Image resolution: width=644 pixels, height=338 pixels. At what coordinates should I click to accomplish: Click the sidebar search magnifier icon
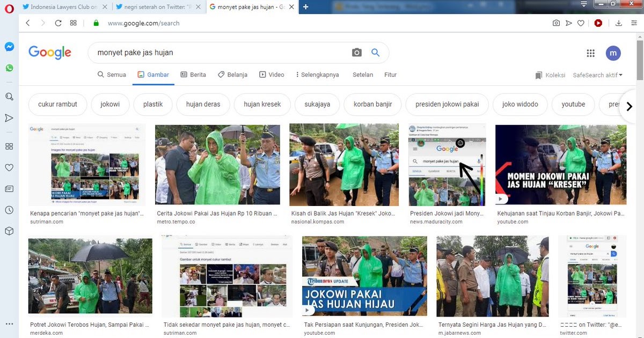(9, 97)
